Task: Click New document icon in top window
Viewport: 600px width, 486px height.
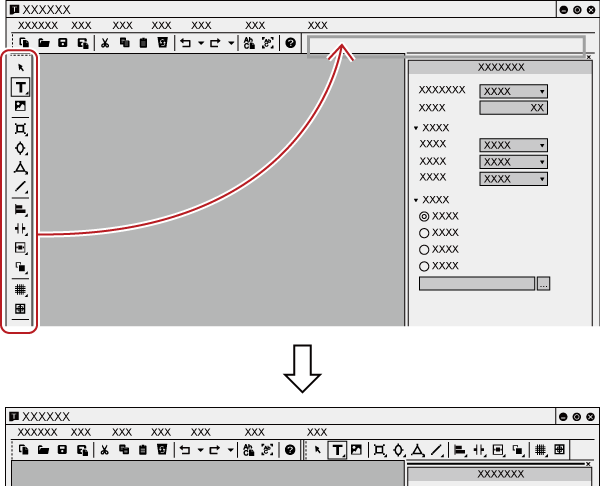Action: [x=24, y=43]
